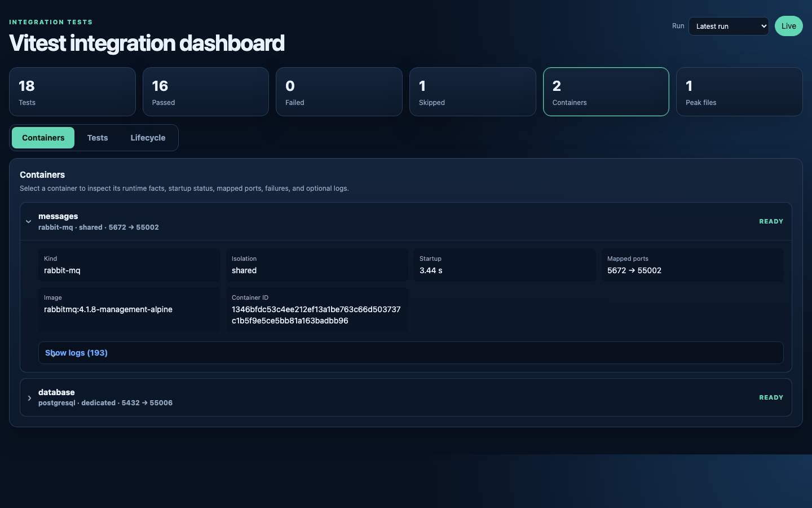Expand the database container chevron
812x508 pixels.
29,398
